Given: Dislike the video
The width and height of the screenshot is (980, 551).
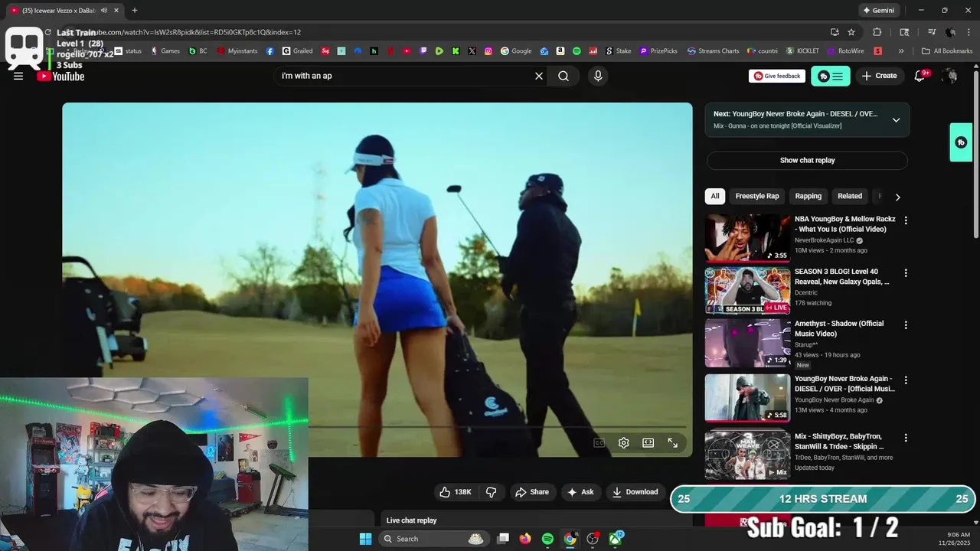Looking at the screenshot, I should pyautogui.click(x=492, y=492).
